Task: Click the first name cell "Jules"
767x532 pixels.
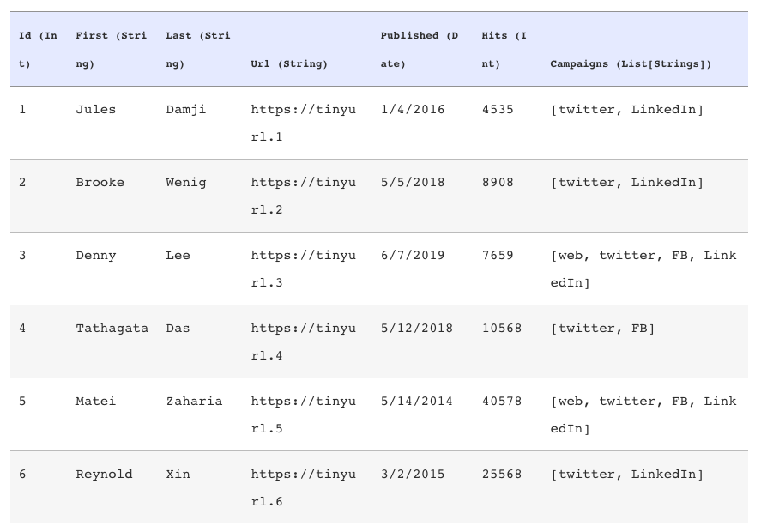Action: coord(95,110)
